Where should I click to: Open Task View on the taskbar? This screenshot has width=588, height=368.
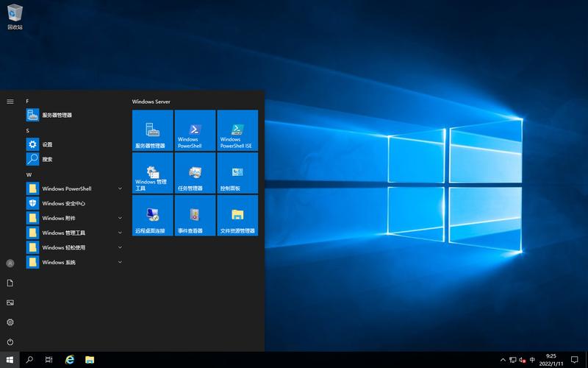[49, 360]
